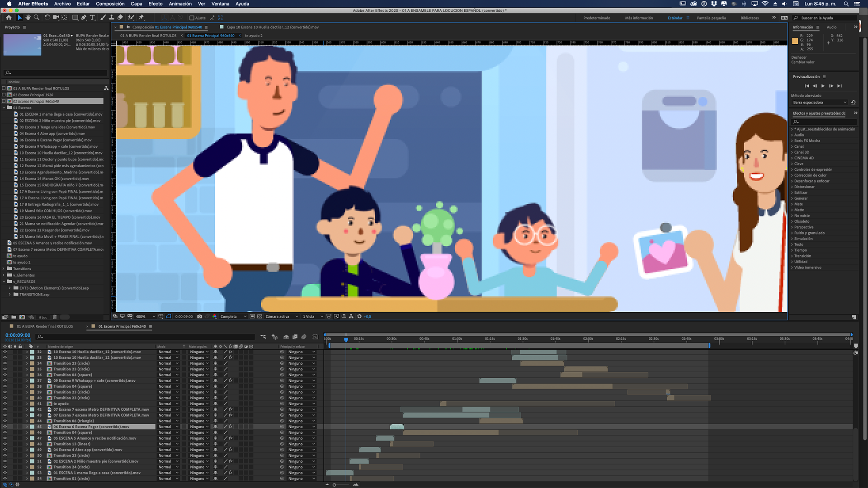The height and width of the screenshot is (488, 868).
Task: Enable the Ajuste snapping checkbox
Action: click(192, 18)
